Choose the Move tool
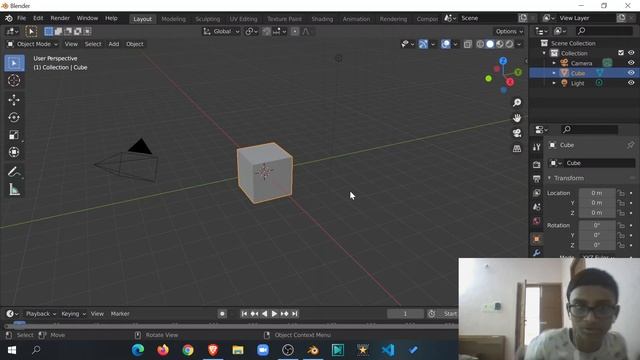 (x=14, y=100)
